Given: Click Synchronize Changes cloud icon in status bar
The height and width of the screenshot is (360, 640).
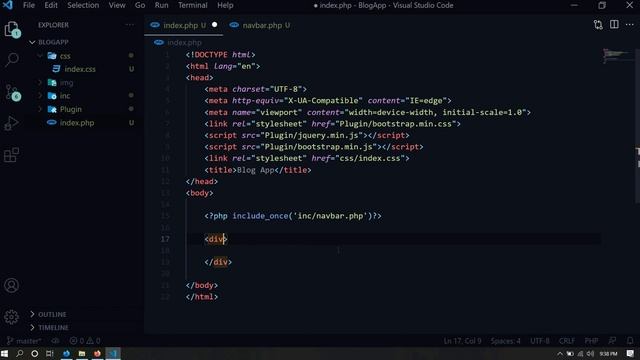Looking at the screenshot, I should tap(55, 340).
